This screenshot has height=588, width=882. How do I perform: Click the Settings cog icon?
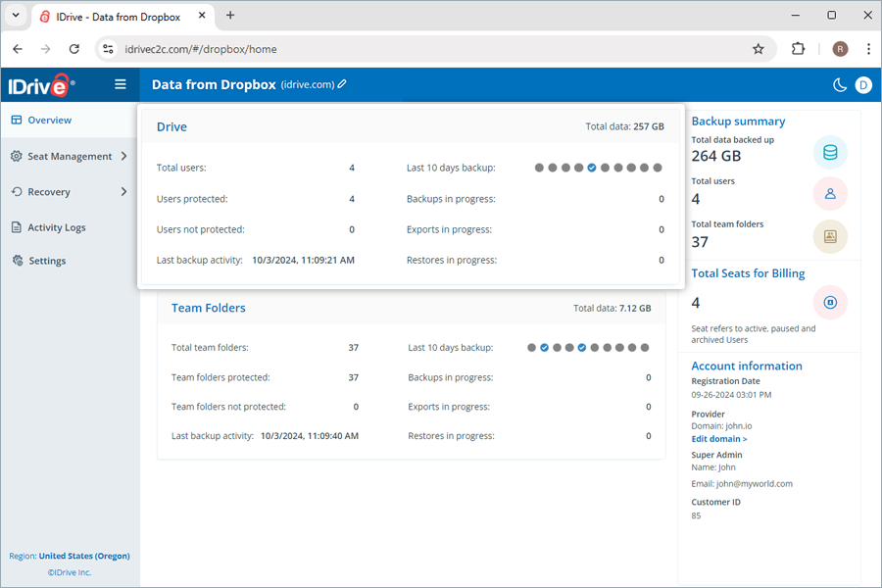pos(18,261)
